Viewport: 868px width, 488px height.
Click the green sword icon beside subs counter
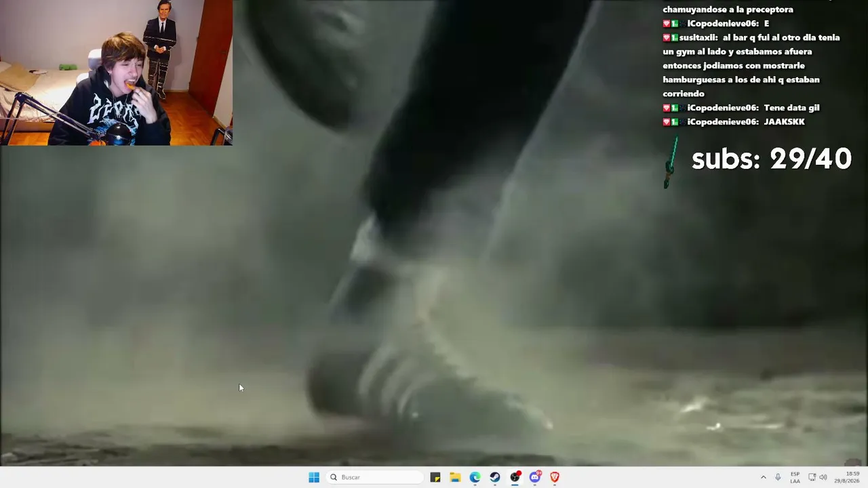point(671,163)
